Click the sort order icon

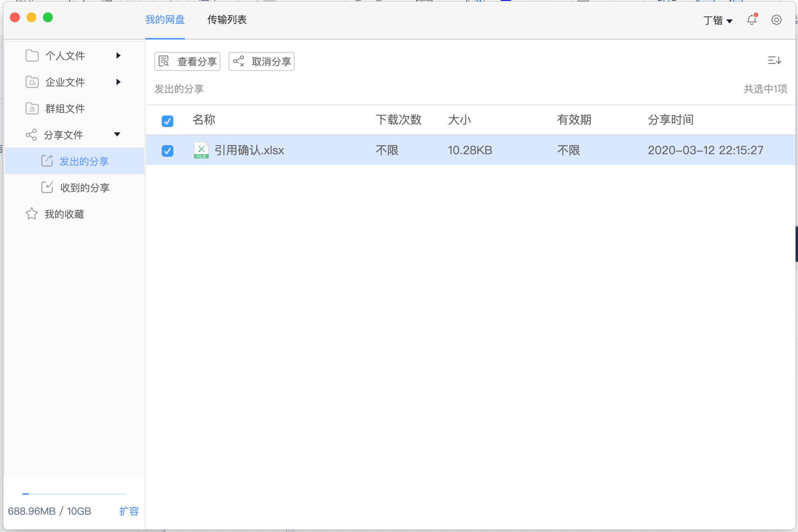(x=774, y=61)
